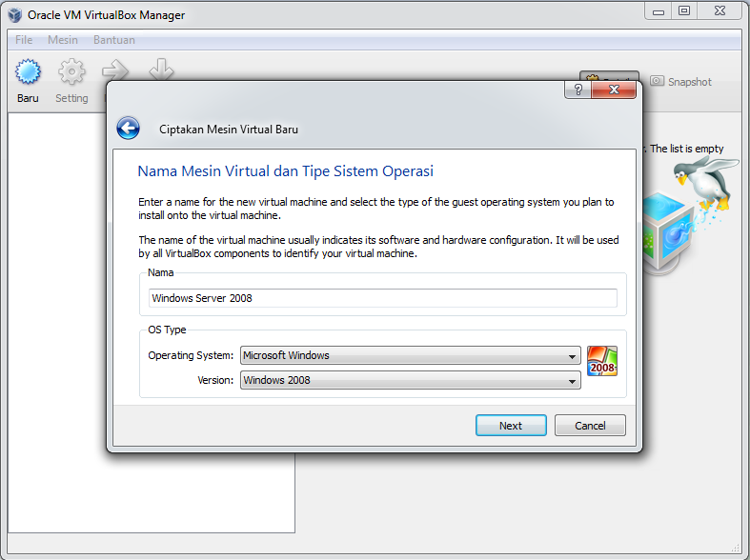Click the right-arrow Start icon in toolbar
Viewport: 750px width, 560px height.
115,70
